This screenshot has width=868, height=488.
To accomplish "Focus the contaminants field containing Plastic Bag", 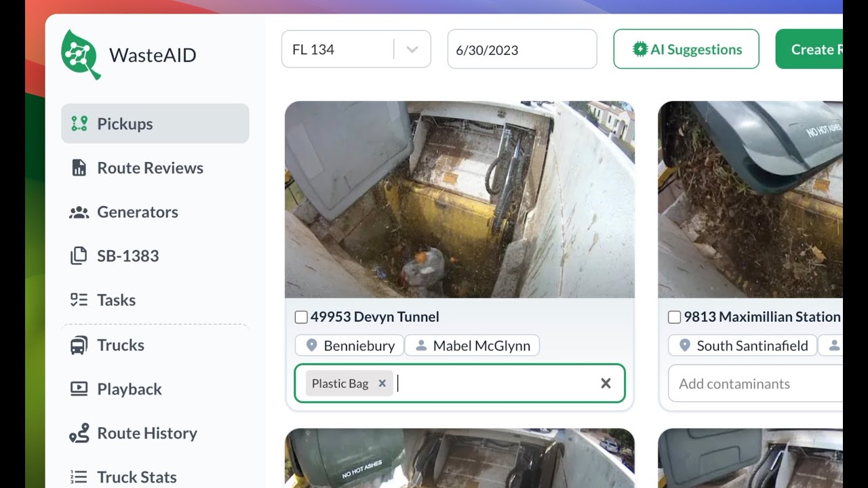I will click(459, 384).
